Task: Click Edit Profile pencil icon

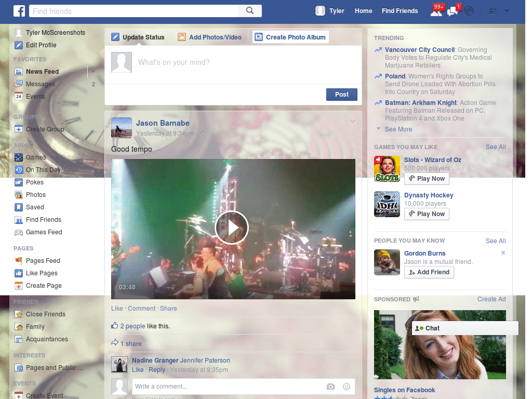Action: coord(19,45)
